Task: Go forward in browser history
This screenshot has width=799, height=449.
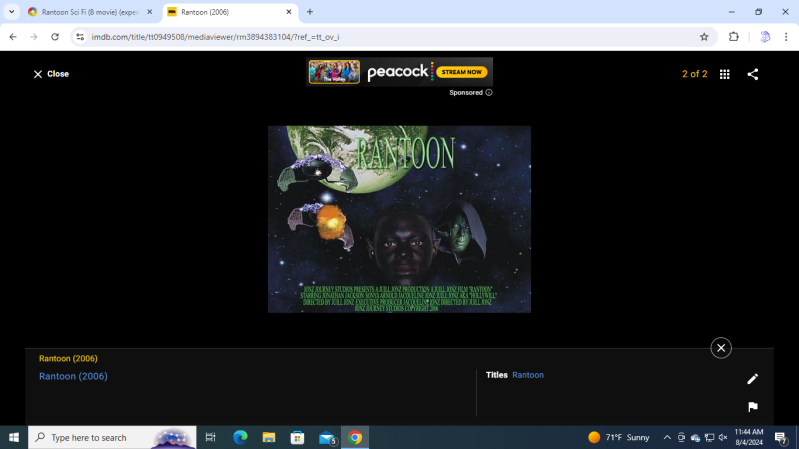Action: pos(34,37)
